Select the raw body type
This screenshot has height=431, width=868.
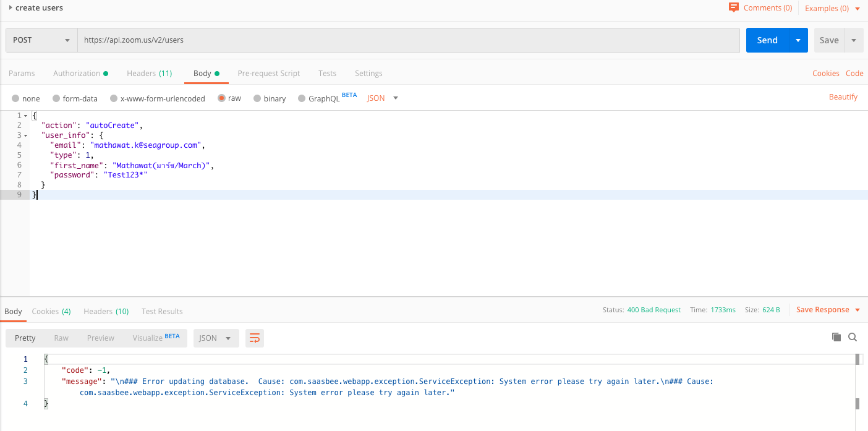pyautogui.click(x=229, y=98)
